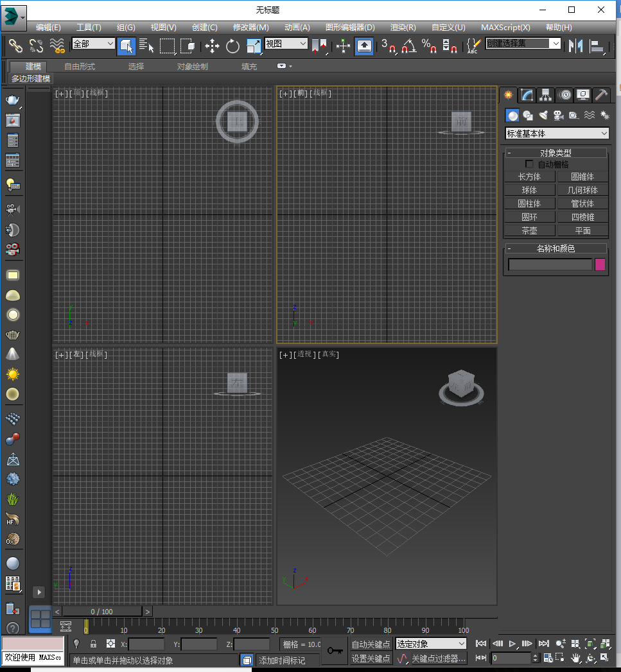
Task: Click the Play Animation button
Action: click(x=512, y=643)
